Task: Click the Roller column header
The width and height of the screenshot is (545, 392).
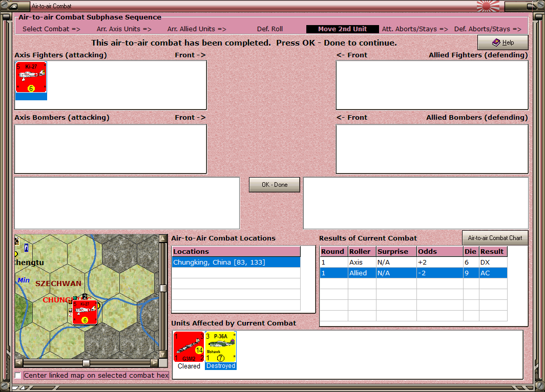Action: (x=362, y=251)
